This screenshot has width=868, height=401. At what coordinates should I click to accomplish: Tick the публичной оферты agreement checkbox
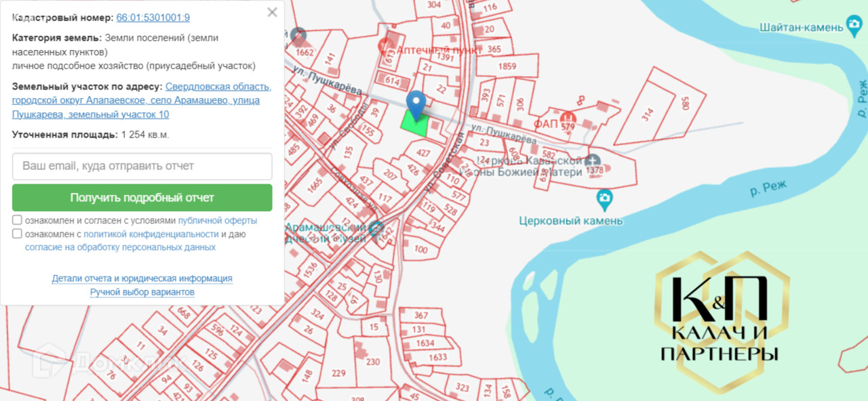(x=17, y=220)
